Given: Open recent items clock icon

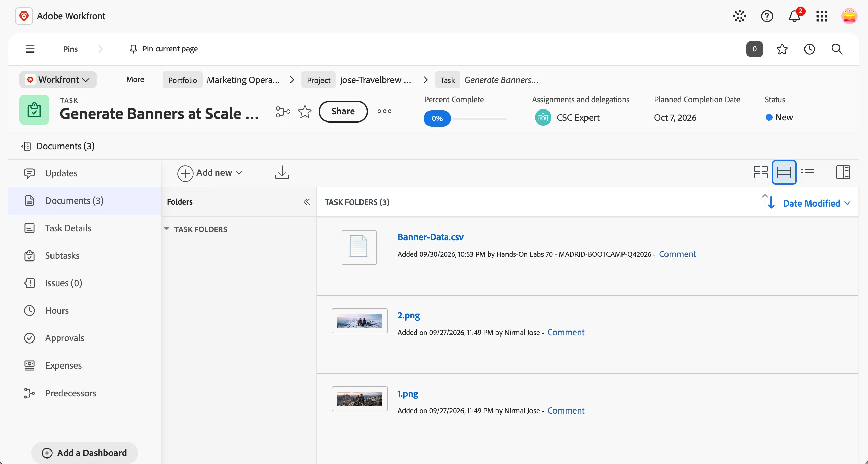Looking at the screenshot, I should click(809, 49).
